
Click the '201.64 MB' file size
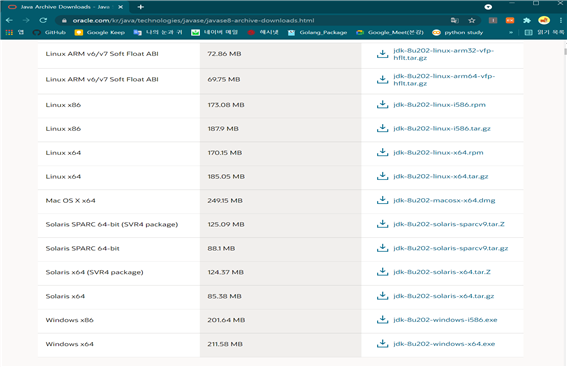point(226,320)
